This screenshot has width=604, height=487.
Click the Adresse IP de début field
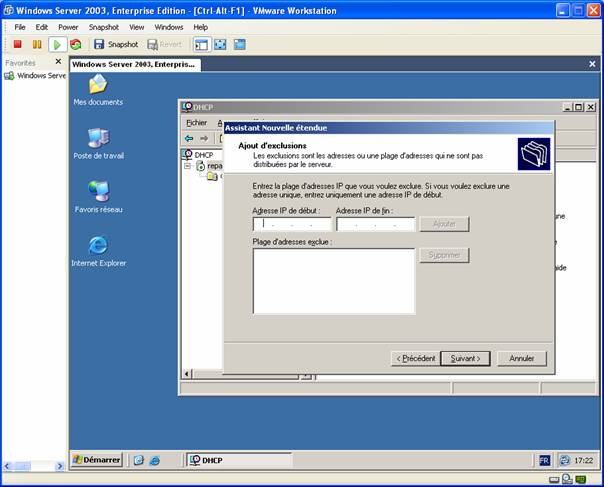coord(292,224)
